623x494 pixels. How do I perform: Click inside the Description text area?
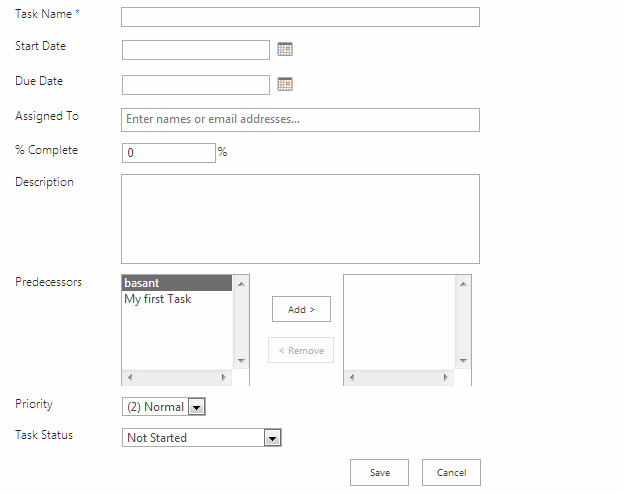[x=300, y=219]
